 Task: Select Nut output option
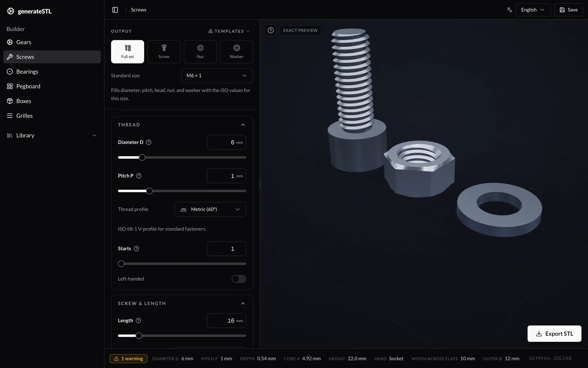(200, 52)
